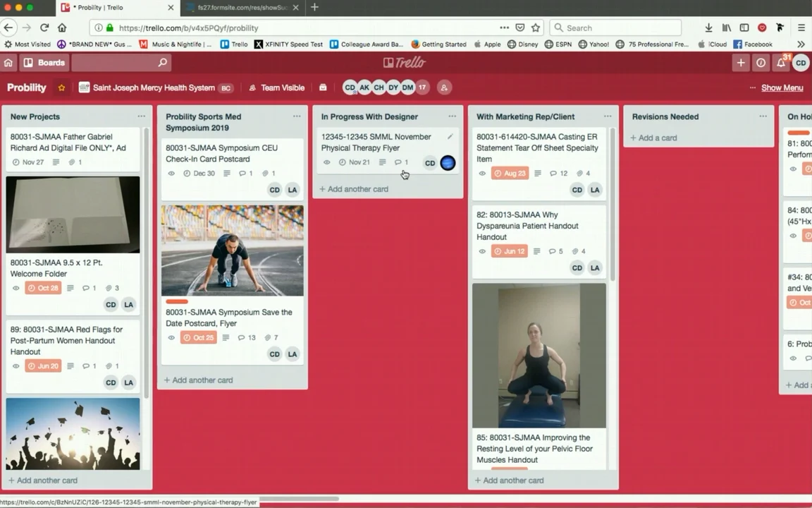Screen dimensions: 812x508
Task: Click the planet avatar on the Physical Therapy Flyer card
Action: [448, 163]
